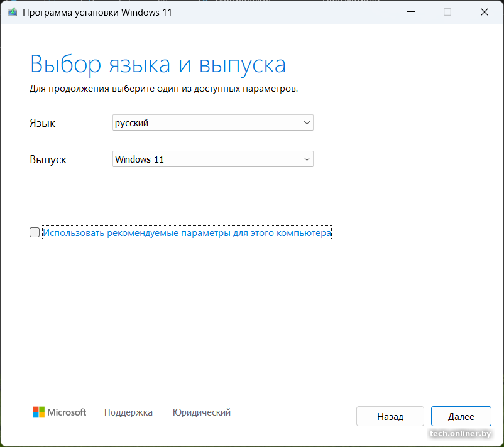
Task: Click the 'Выпуск' label
Action: [48, 159]
